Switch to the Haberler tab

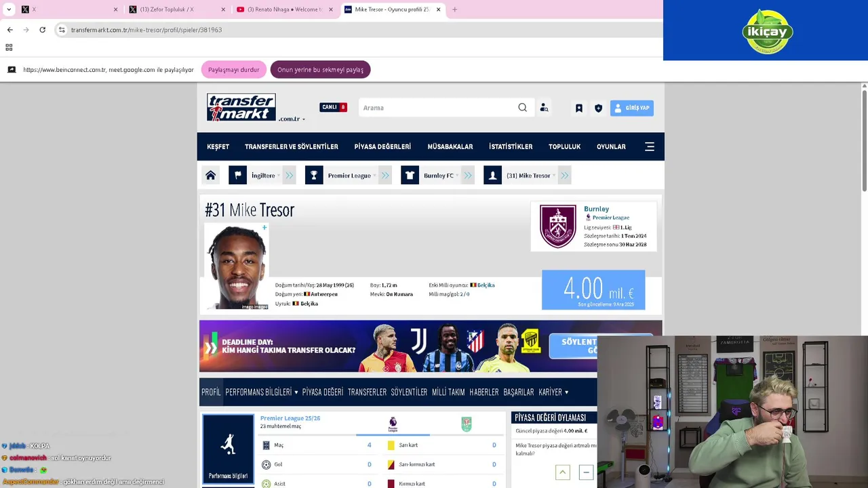pyautogui.click(x=484, y=392)
